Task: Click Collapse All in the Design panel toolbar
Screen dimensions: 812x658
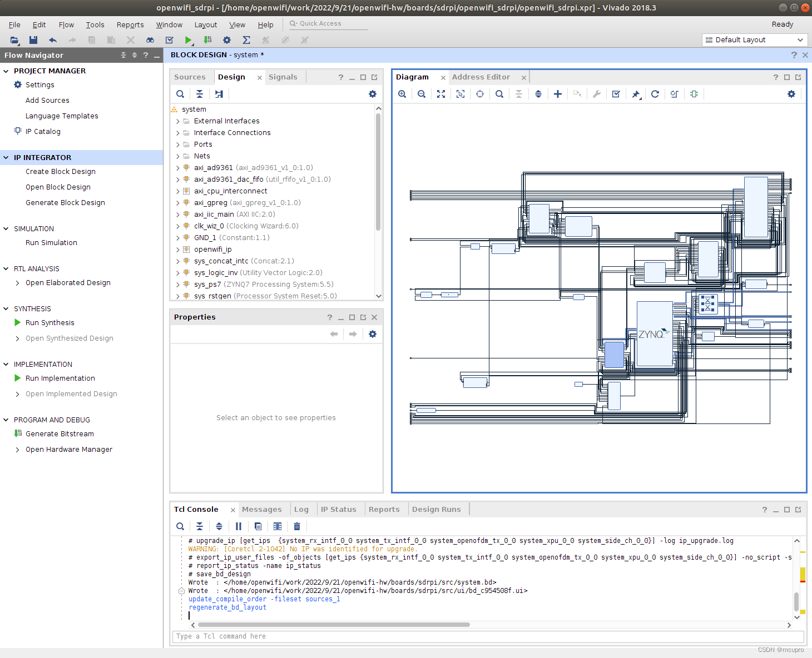Action: click(200, 94)
